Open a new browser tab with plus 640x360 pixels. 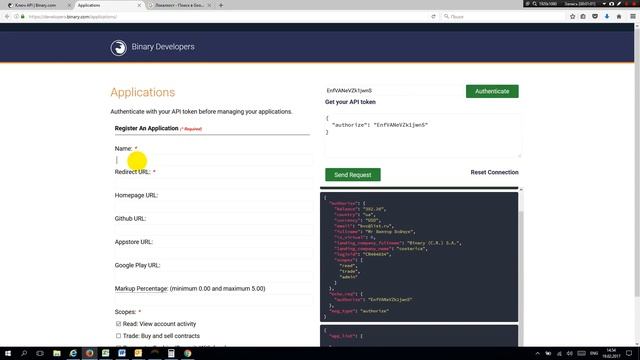[x=221, y=5]
